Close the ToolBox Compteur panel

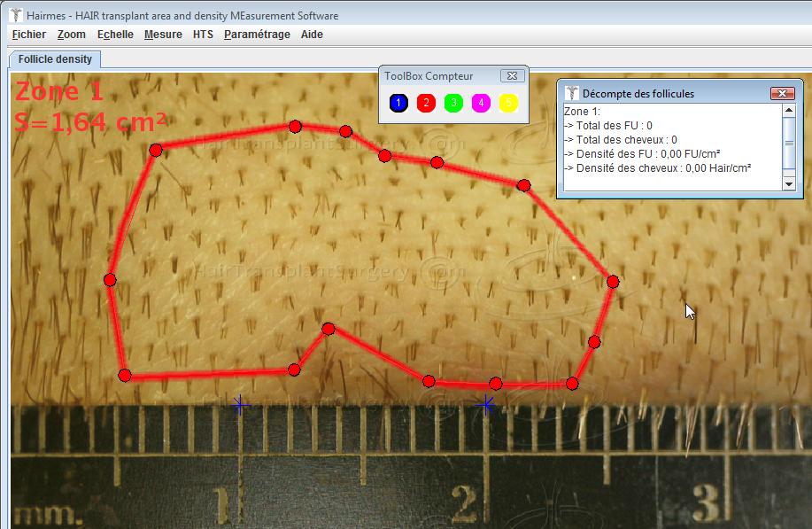coord(512,75)
